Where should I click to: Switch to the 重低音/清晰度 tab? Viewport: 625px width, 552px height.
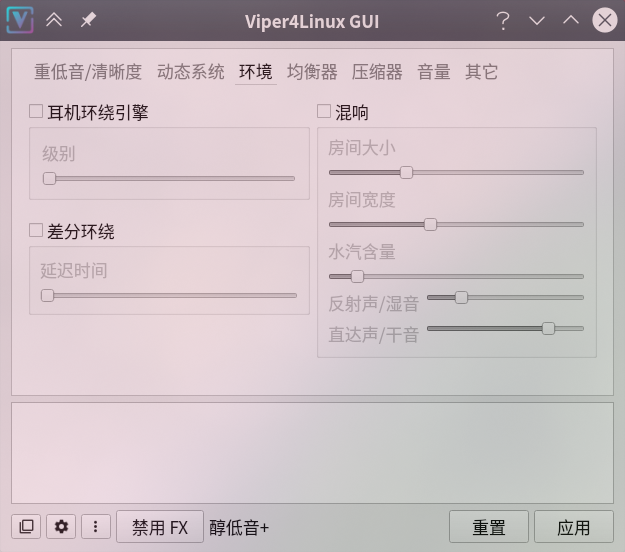(x=88, y=72)
